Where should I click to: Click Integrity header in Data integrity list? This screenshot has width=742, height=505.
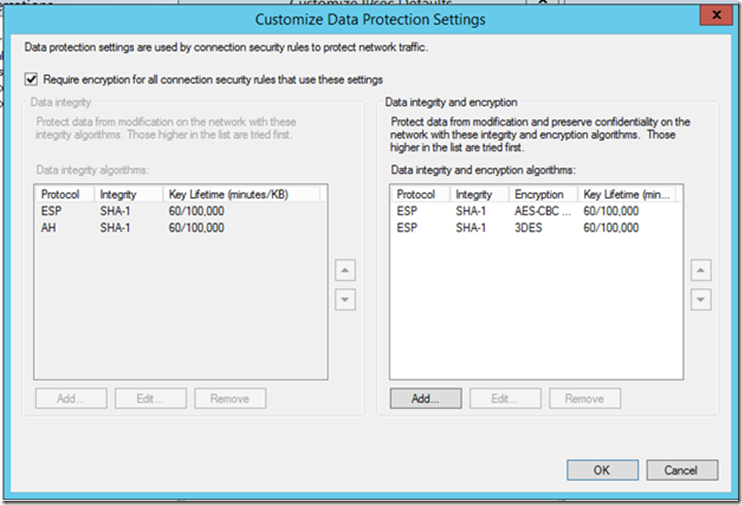point(128,194)
